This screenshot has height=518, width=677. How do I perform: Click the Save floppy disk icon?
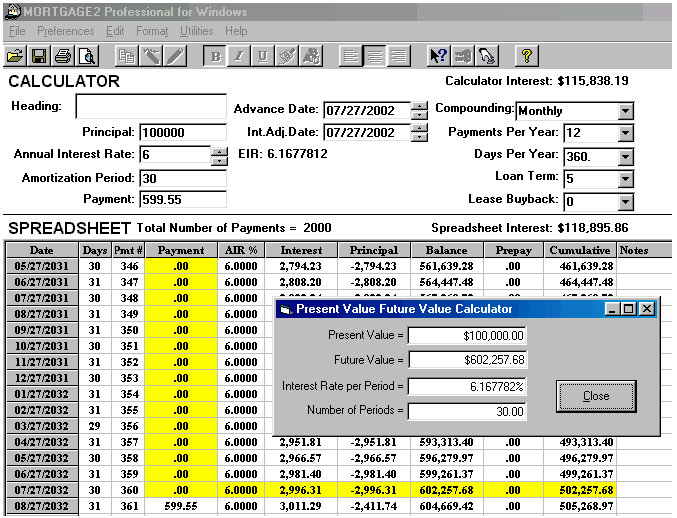39,56
